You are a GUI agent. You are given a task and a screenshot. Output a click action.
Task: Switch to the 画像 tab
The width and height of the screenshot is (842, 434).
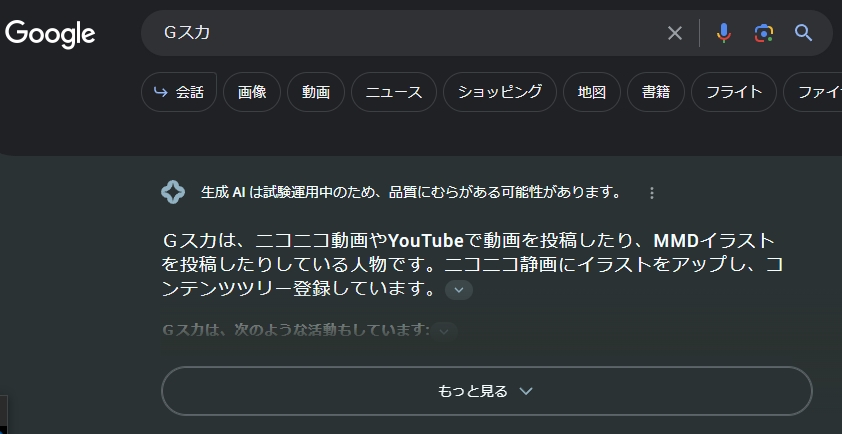[252, 92]
